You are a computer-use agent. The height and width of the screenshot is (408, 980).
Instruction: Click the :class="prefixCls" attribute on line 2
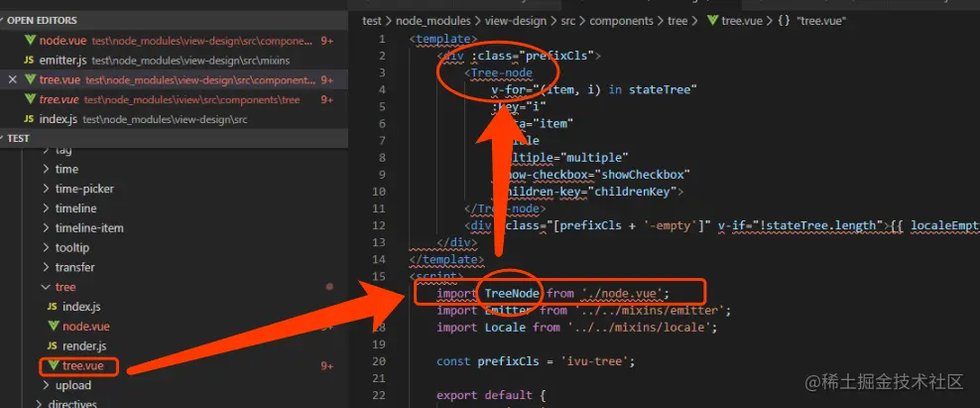533,56
